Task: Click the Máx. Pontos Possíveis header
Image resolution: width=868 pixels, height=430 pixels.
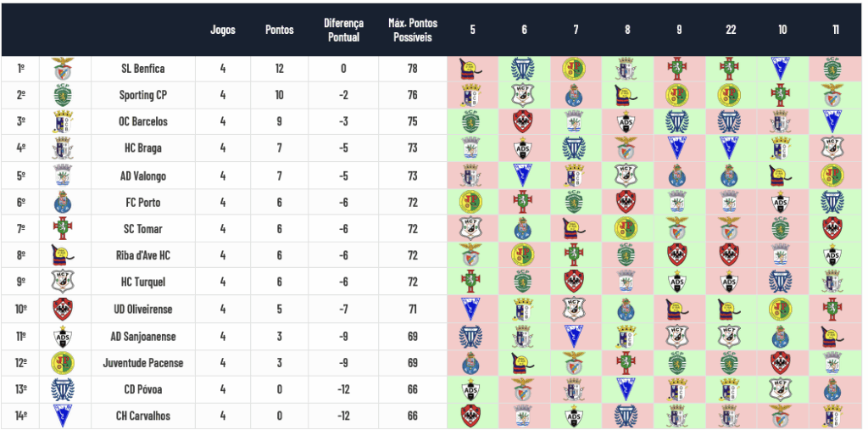Action: (x=410, y=30)
